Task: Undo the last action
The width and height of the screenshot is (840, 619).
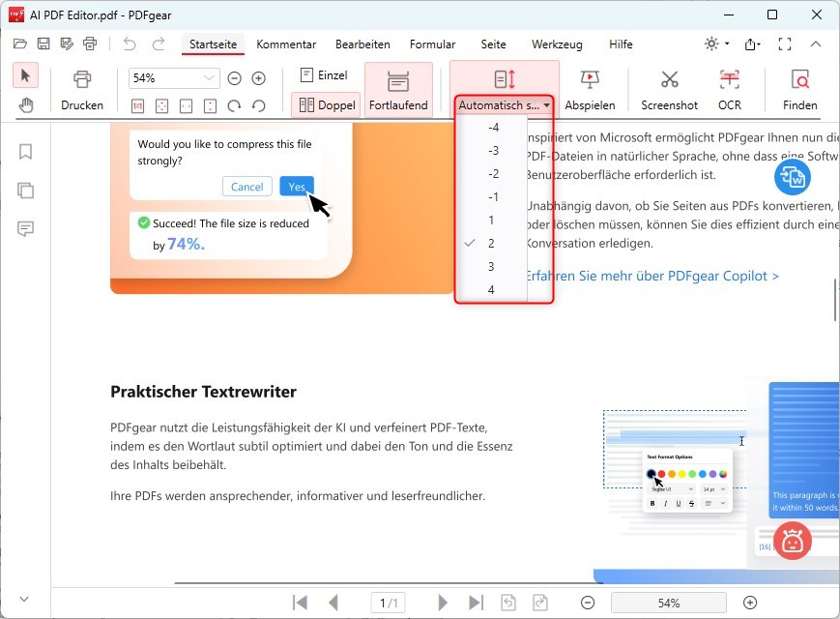Action: 130,44
